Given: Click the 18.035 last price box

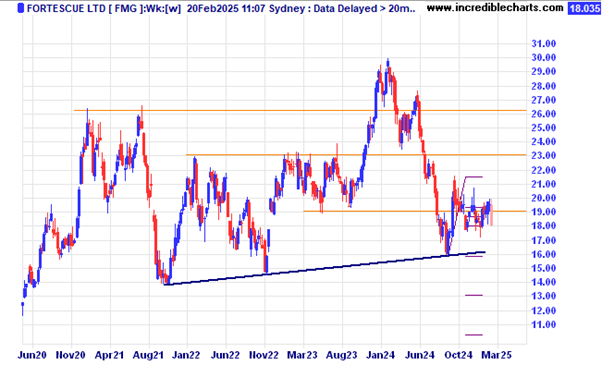Looking at the screenshot, I should point(584,8).
